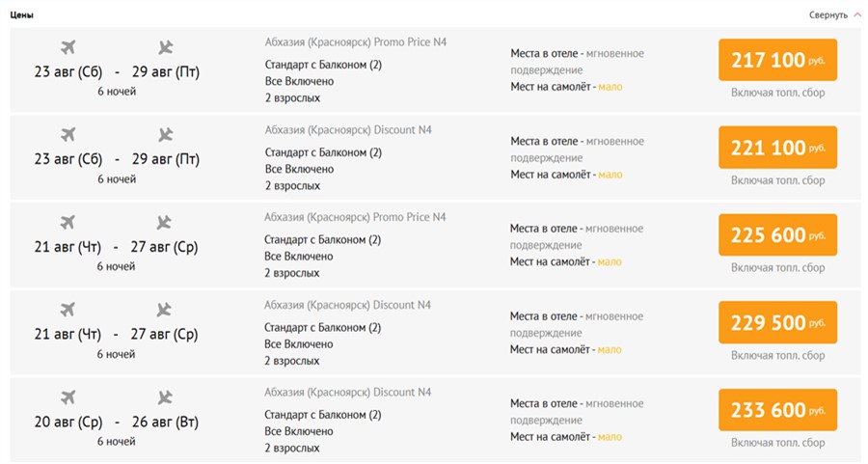Click departure plane icon for 217 100 tour
Screen dimensions: 868x464
point(68,47)
